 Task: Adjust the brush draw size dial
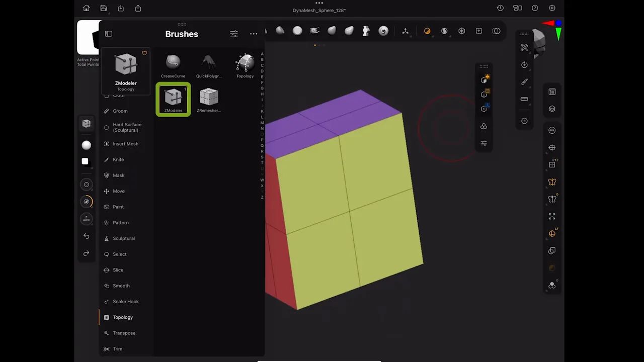(87, 185)
